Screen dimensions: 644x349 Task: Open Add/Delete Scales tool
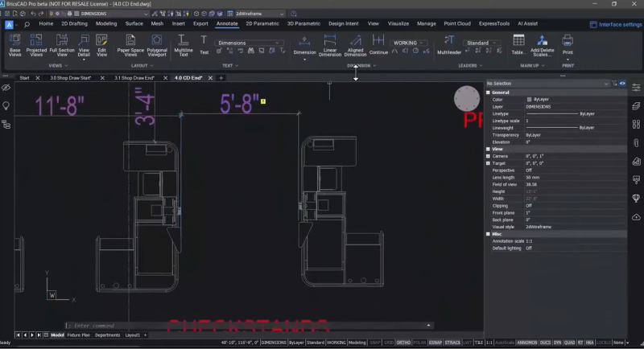[x=542, y=45]
